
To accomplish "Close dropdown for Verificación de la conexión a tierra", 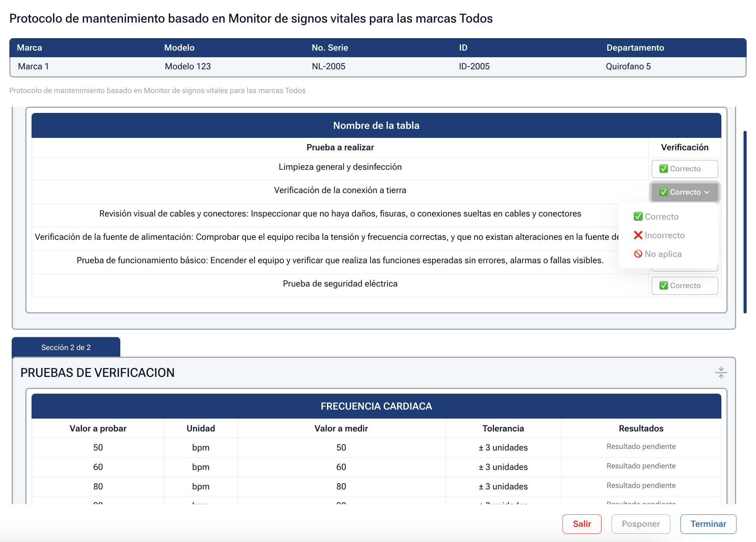I will pyautogui.click(x=684, y=192).
